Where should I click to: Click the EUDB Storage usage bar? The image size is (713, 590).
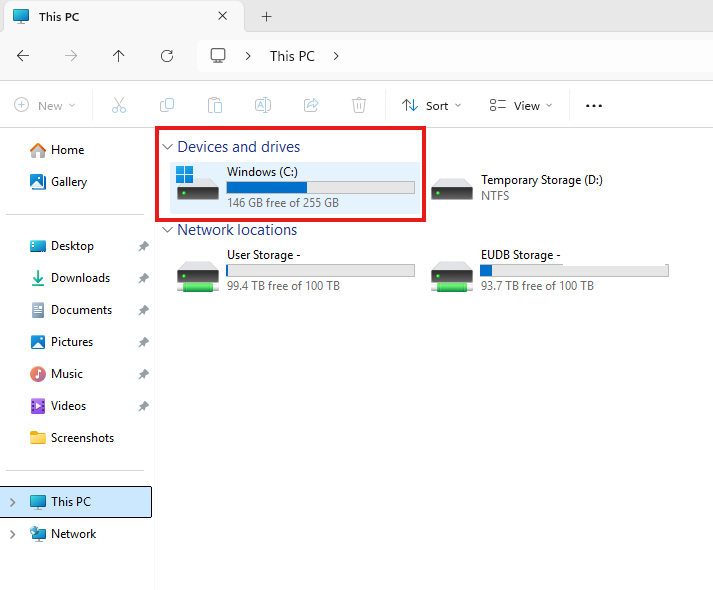coord(574,271)
